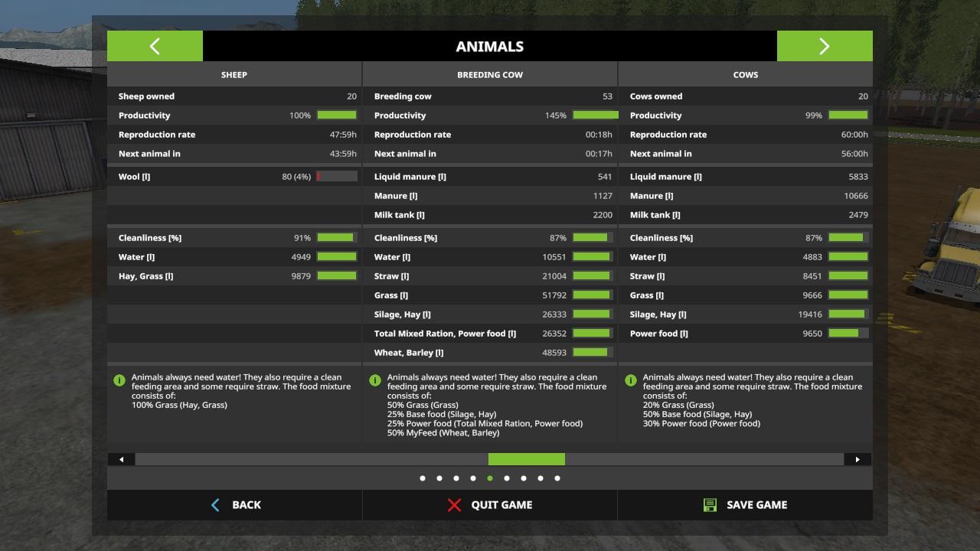Viewport: 980px width, 551px height.
Task: Click the scrollbar's right arrow
Action: click(857, 459)
